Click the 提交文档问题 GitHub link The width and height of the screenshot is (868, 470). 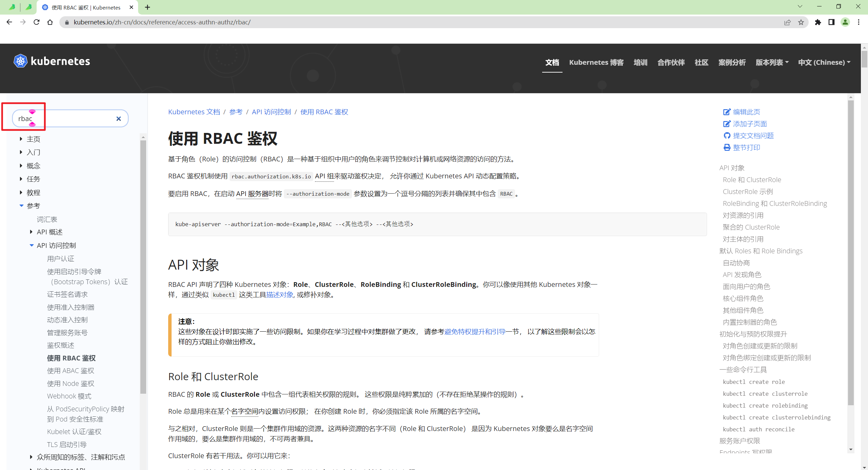pyautogui.click(x=748, y=136)
